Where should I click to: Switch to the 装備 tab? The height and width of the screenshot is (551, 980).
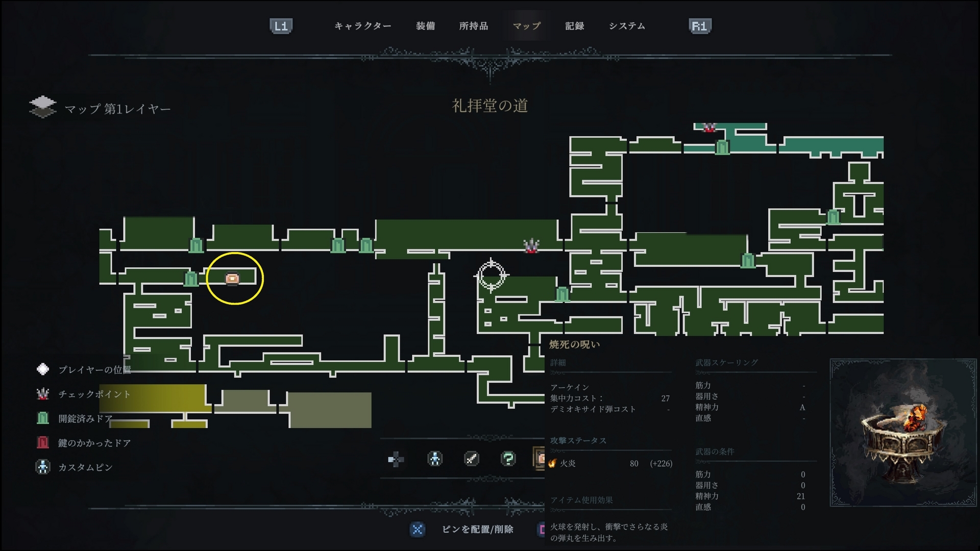click(425, 26)
